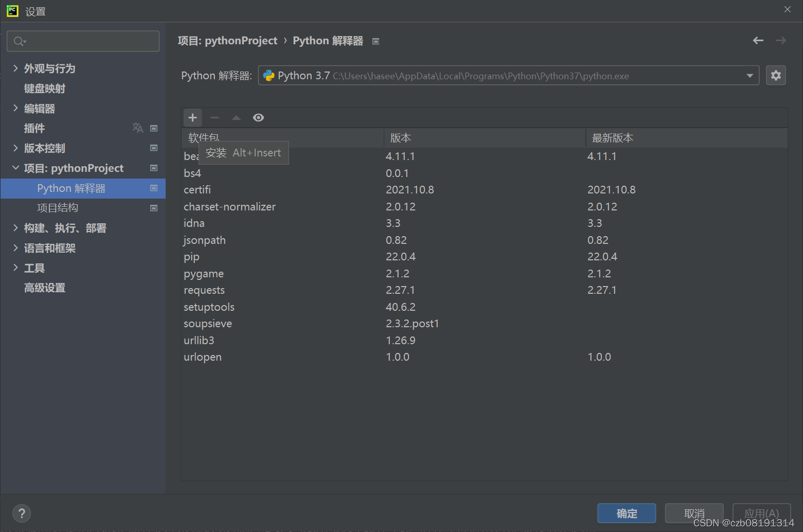The height and width of the screenshot is (532, 803).
Task: Click the 最新版本 column header
Action: [687, 138]
